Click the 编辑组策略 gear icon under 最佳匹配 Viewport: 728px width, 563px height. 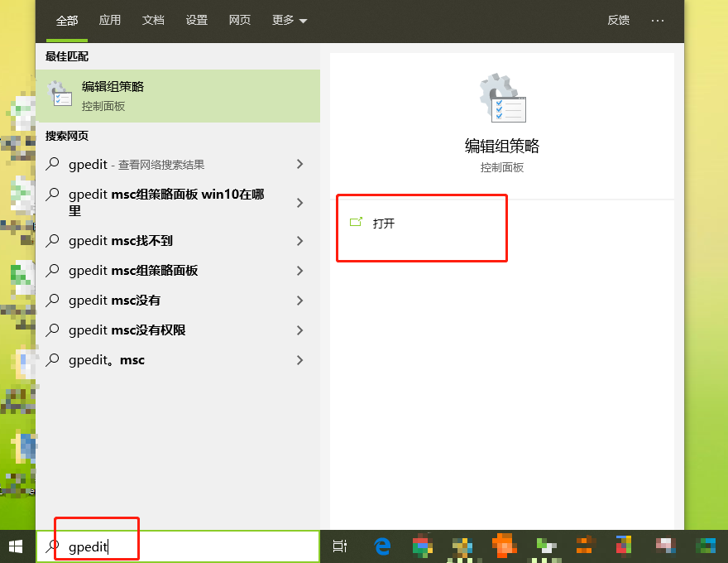pyautogui.click(x=60, y=94)
